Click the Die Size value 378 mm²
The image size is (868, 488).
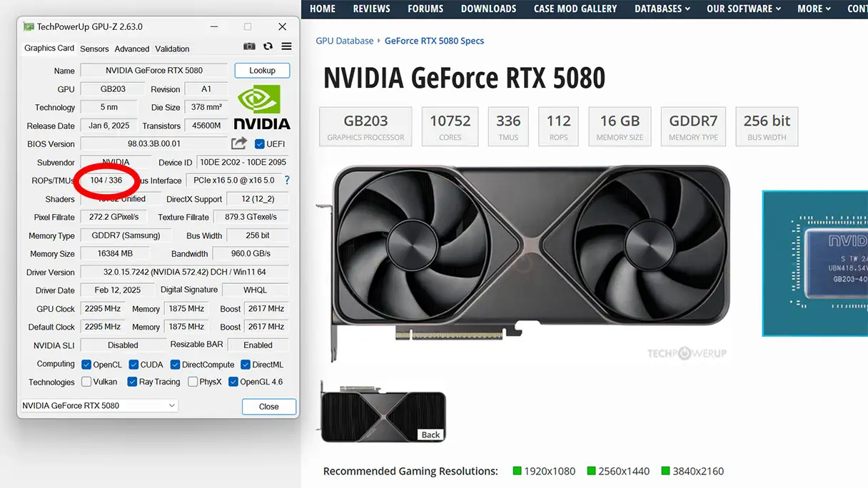tap(206, 107)
